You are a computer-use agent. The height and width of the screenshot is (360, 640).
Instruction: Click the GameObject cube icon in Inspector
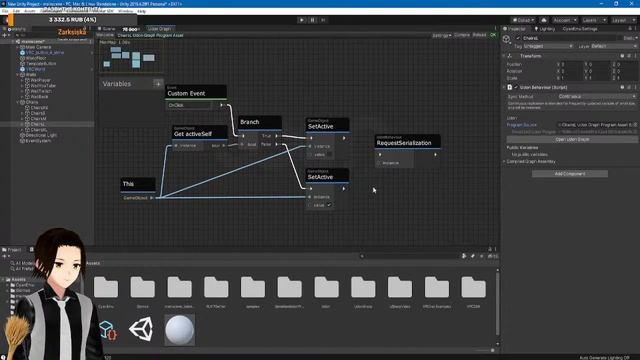(x=507, y=39)
